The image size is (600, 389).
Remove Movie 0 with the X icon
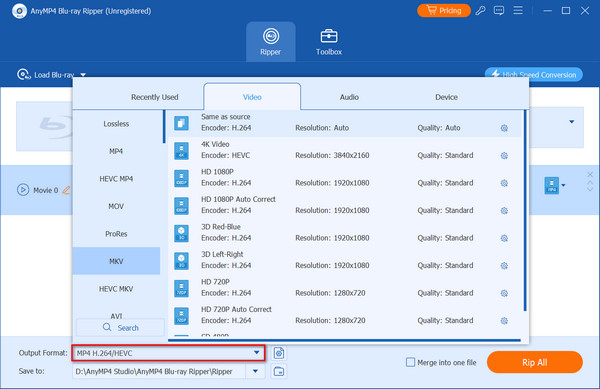pyautogui.click(x=590, y=174)
